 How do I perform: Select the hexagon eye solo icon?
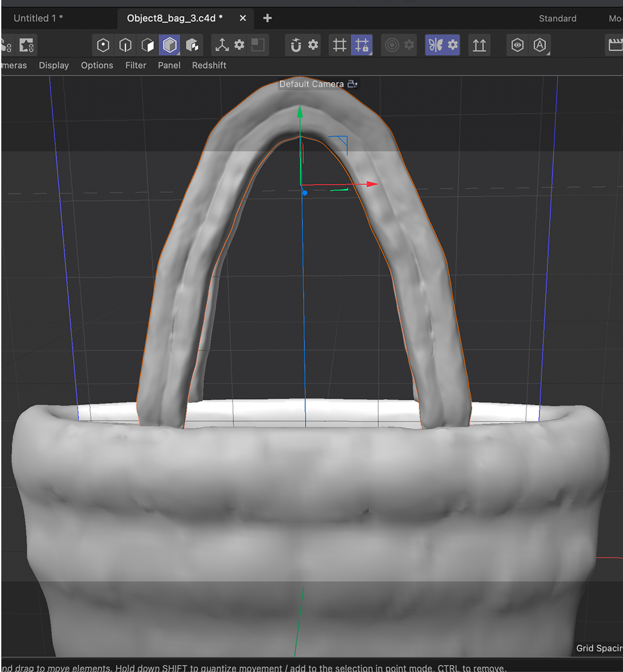pyautogui.click(x=517, y=45)
